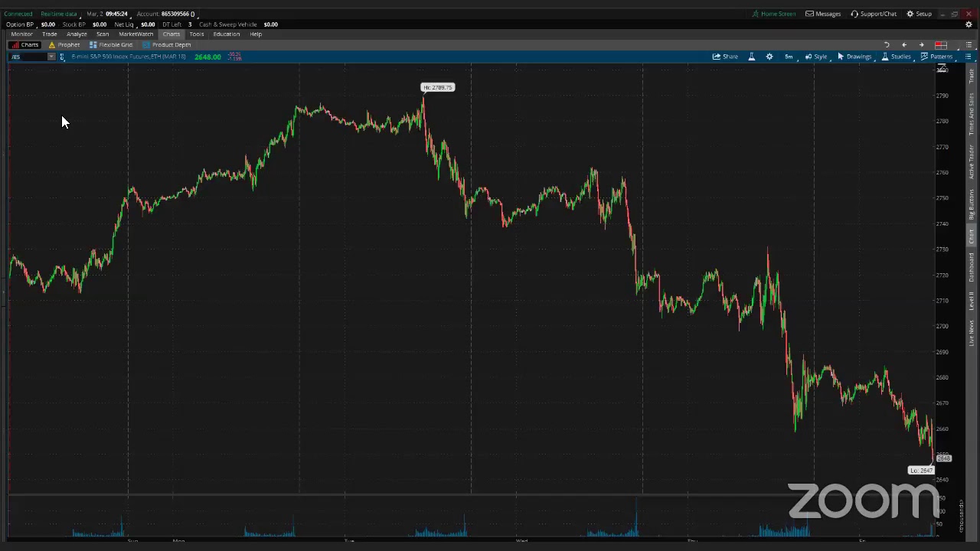
Task: Open the Trade sidebar gadget
Action: pos(972,77)
